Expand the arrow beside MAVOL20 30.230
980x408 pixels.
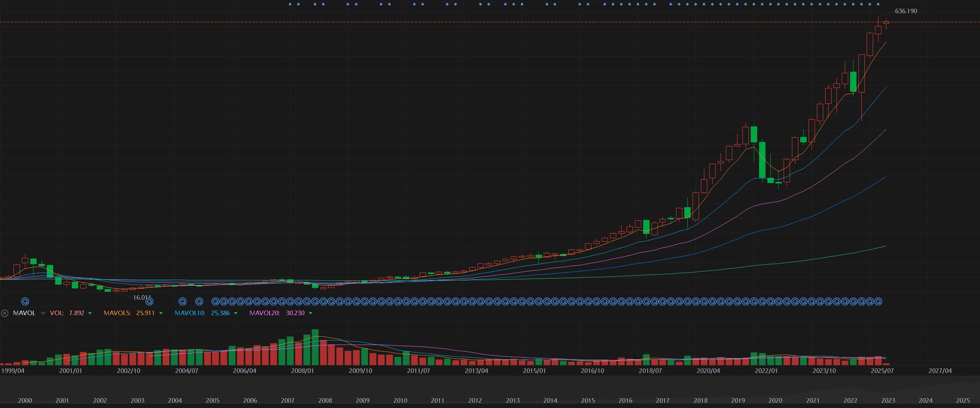311,313
